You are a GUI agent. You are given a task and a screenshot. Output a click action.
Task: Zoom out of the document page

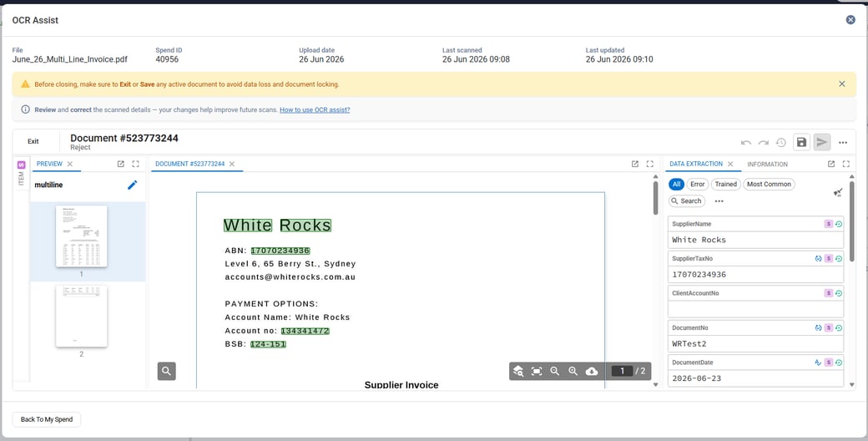coord(555,371)
